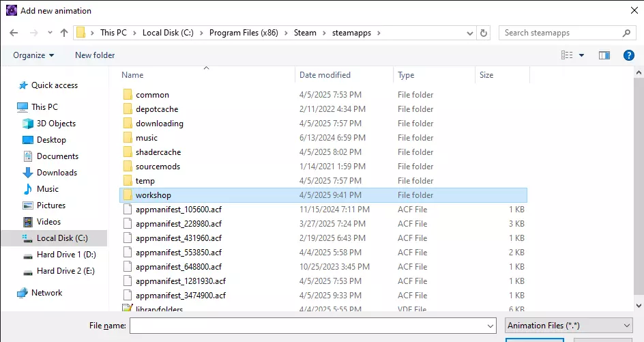Image resolution: width=644 pixels, height=342 pixels.
Task: Open Downloads in sidebar
Action: coord(57,173)
